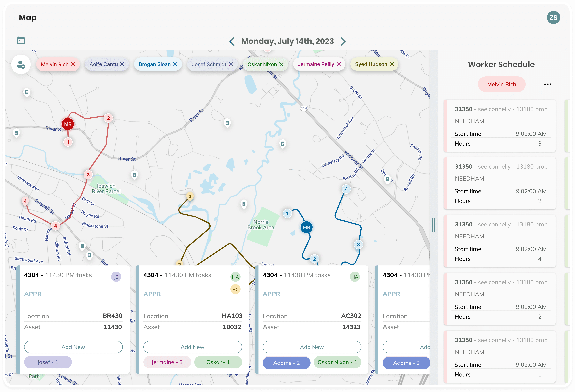The image size is (575, 392).
Task: Open the three-dot Worker Schedule menu
Action: pyautogui.click(x=548, y=84)
